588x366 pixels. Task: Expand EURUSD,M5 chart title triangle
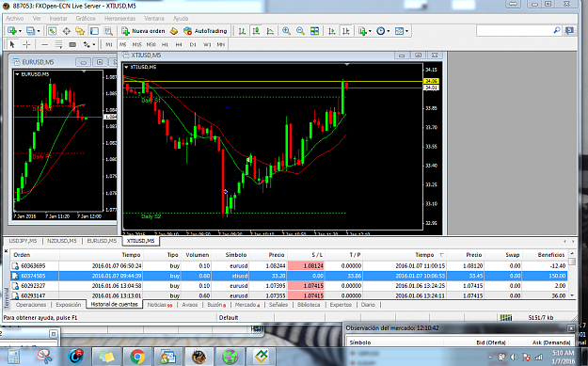17,74
